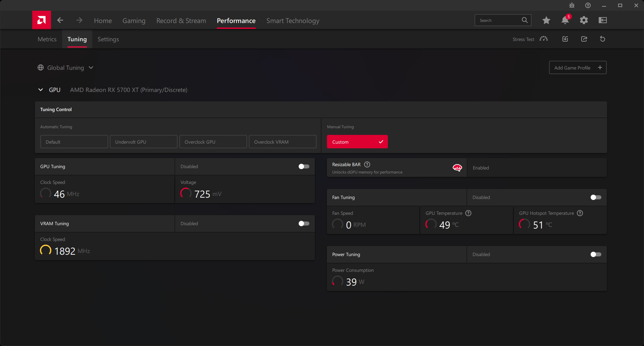Click the Add Game Profile button

coord(578,67)
